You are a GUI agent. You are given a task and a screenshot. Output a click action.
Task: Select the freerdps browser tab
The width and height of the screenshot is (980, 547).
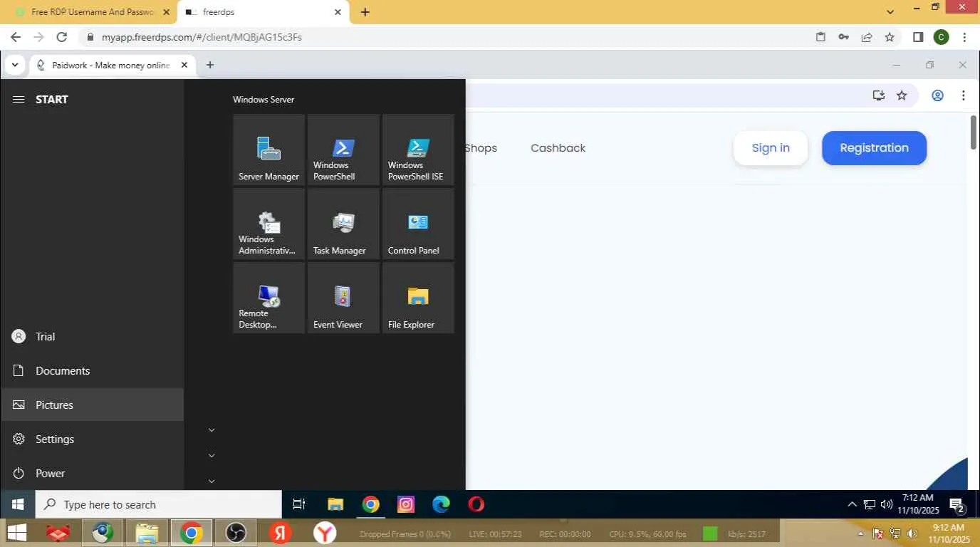tap(263, 12)
